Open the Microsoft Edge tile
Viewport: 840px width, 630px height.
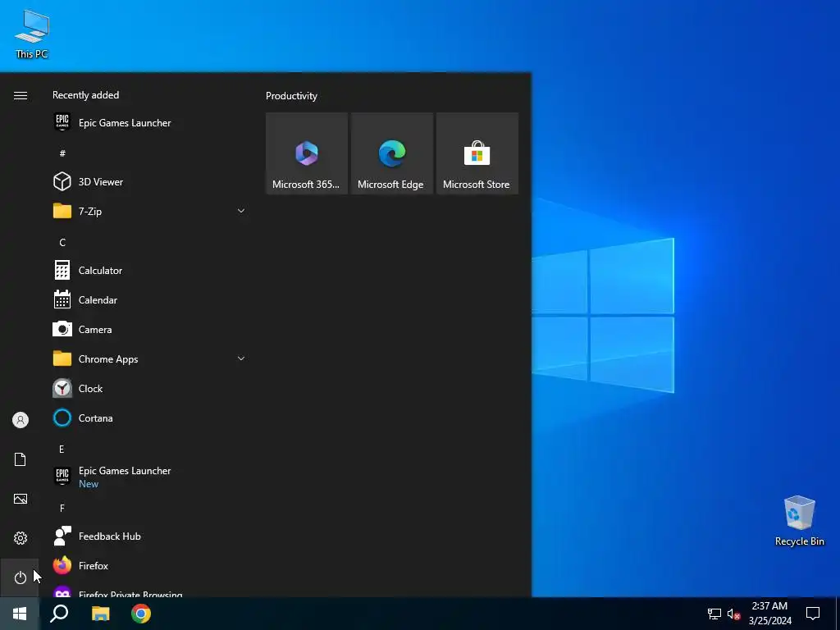[x=391, y=153]
